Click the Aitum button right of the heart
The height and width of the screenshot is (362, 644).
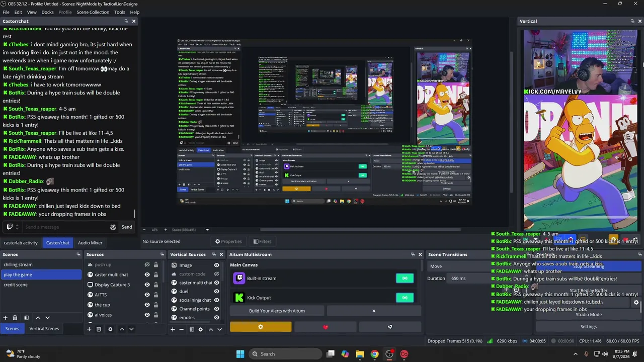[x=390, y=327]
